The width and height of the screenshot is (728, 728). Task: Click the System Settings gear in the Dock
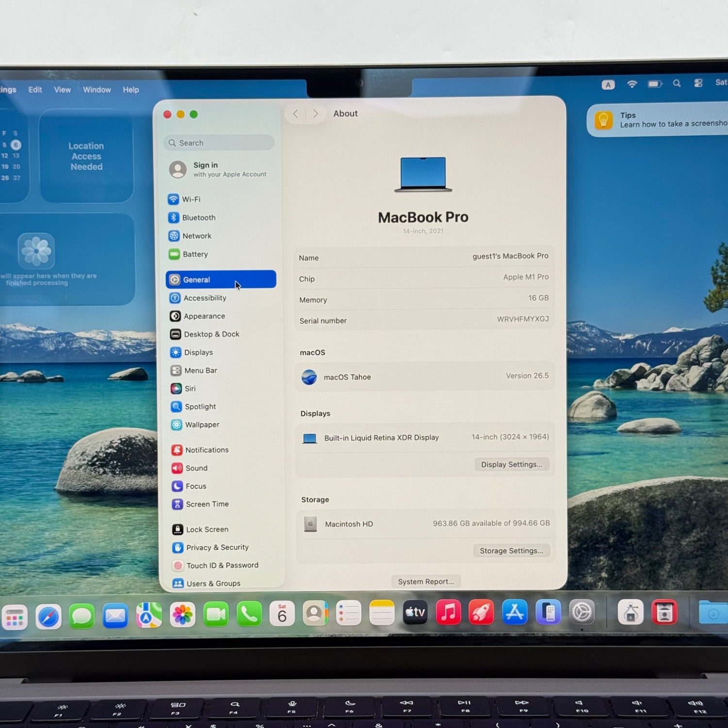click(581, 612)
